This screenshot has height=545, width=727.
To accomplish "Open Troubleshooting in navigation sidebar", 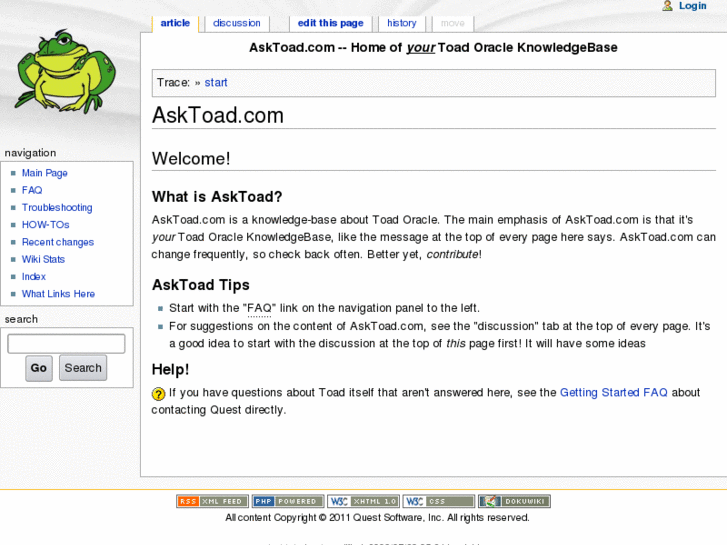I will click(57, 208).
